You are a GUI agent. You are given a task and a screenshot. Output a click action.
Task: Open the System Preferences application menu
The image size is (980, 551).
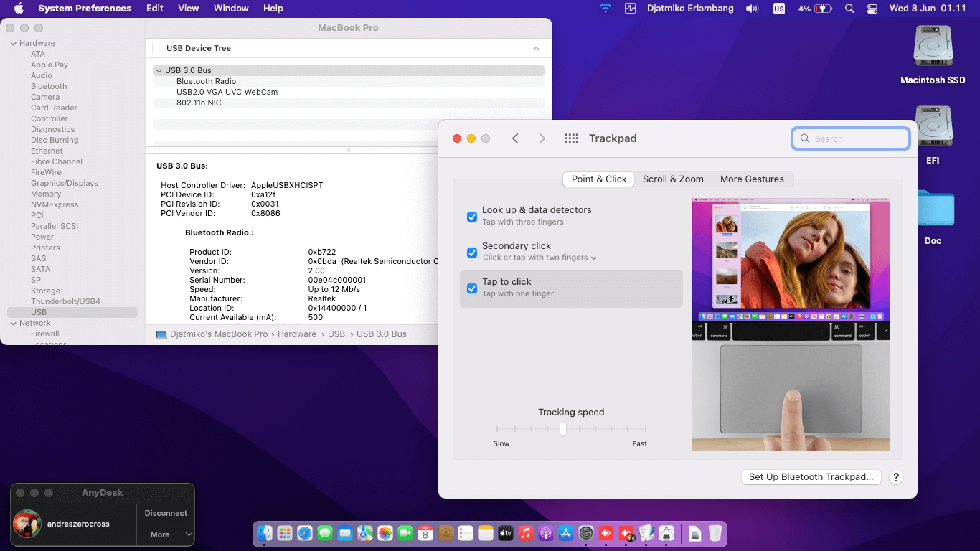tap(85, 9)
